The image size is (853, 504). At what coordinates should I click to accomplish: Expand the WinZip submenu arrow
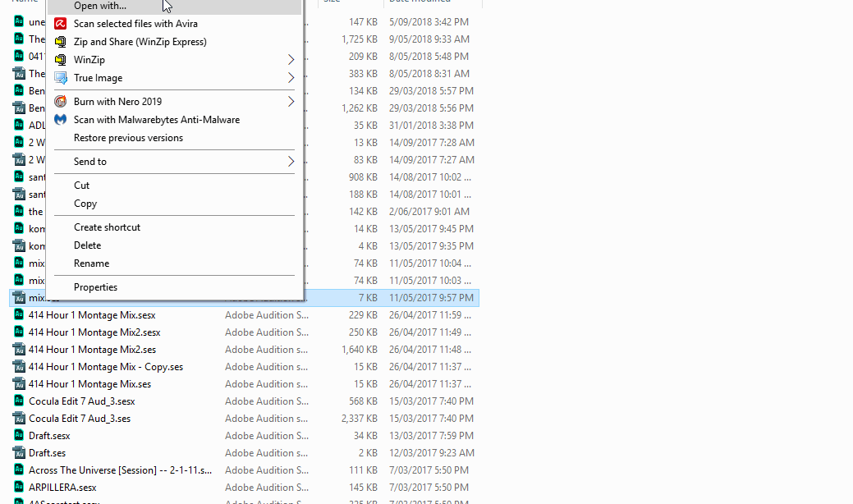[x=291, y=60]
